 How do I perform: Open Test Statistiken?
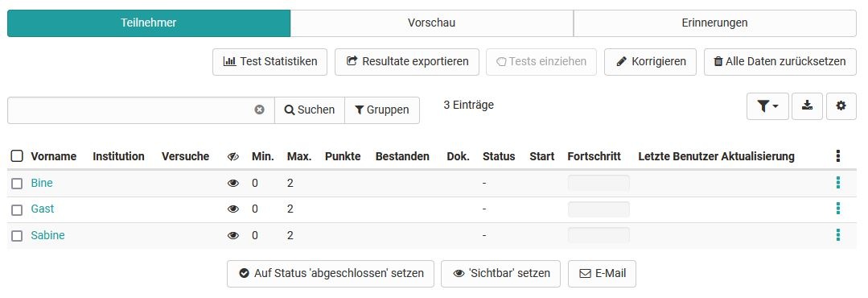(x=269, y=61)
